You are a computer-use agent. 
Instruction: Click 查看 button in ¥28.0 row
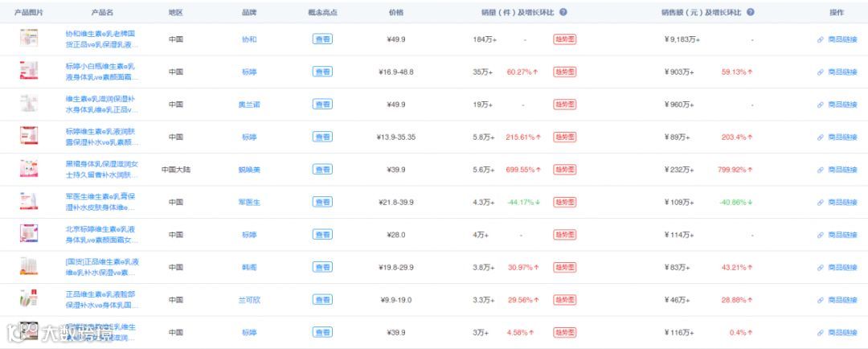[323, 234]
